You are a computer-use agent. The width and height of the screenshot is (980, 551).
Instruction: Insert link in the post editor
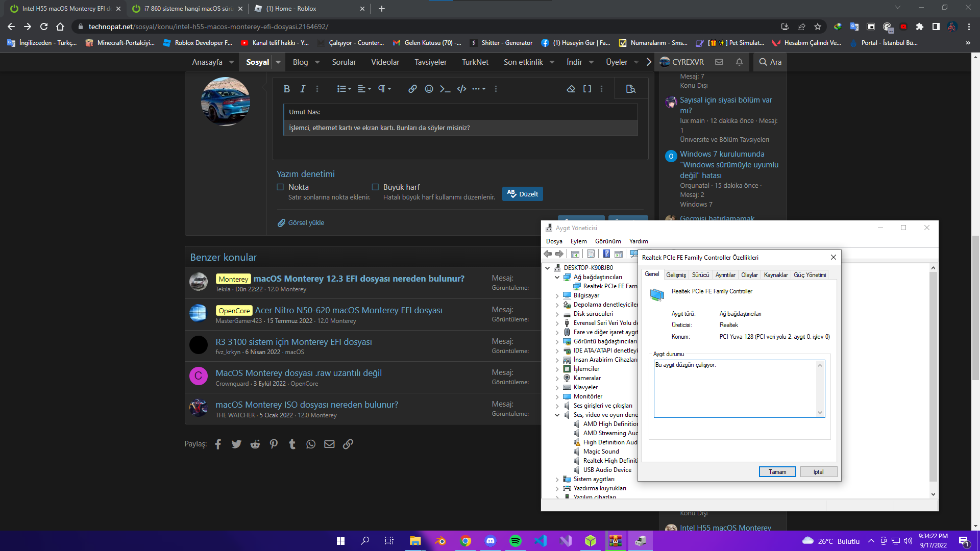click(x=412, y=89)
